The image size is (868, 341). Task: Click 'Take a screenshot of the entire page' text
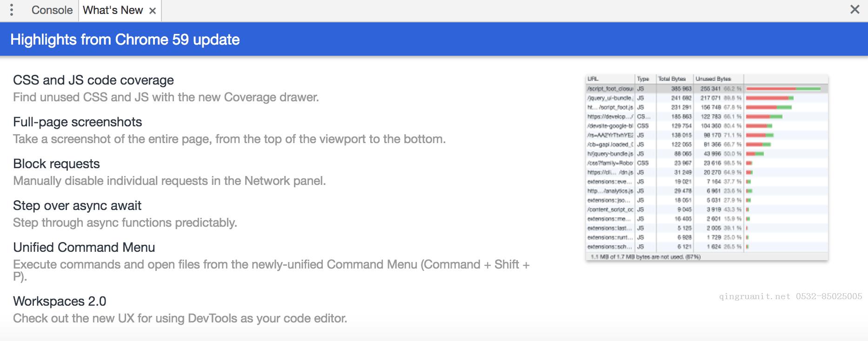coord(229,139)
